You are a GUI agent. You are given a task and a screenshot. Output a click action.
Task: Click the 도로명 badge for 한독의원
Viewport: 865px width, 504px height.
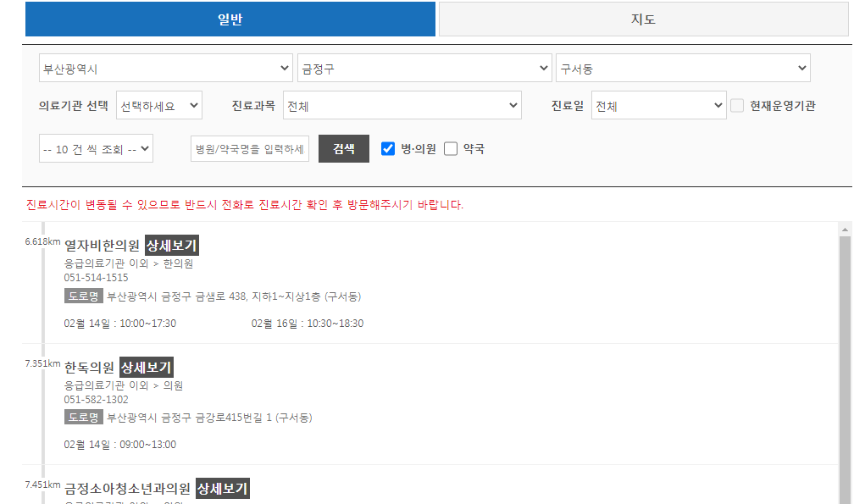[83, 418]
